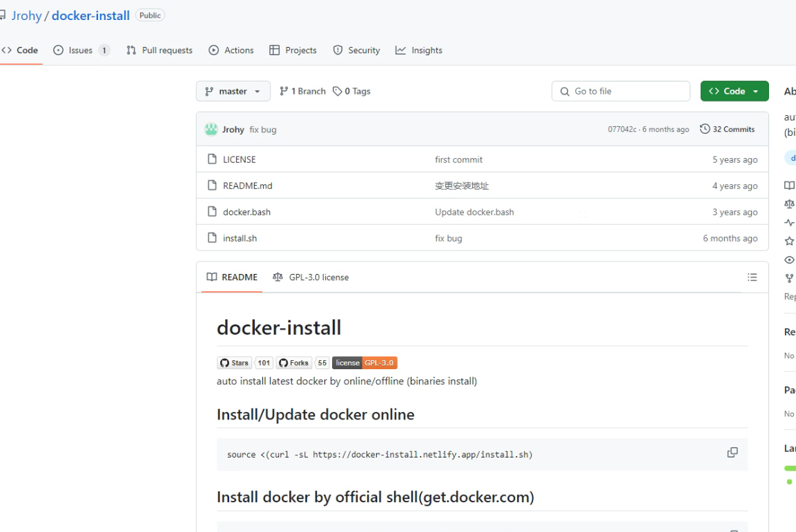Click the Code tab angle-brackets icon

tap(7, 50)
